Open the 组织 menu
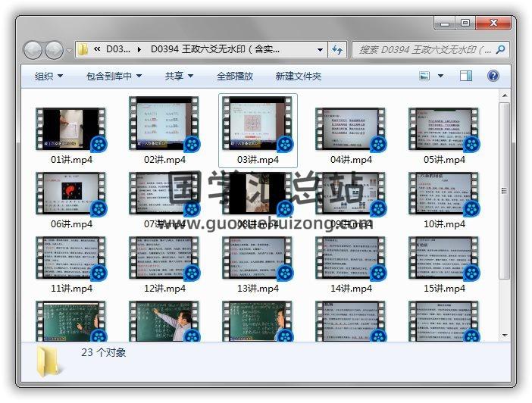The height and width of the screenshot is (403, 532). [x=49, y=76]
